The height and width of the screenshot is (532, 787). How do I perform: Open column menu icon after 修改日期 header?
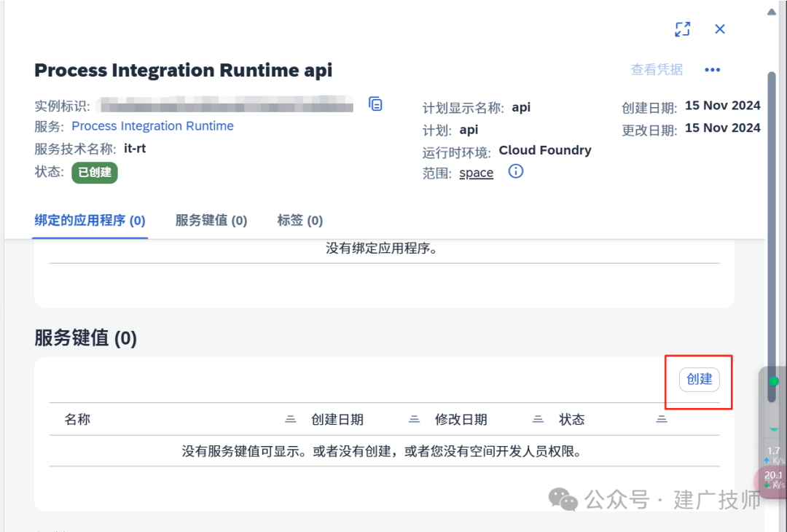(x=538, y=419)
